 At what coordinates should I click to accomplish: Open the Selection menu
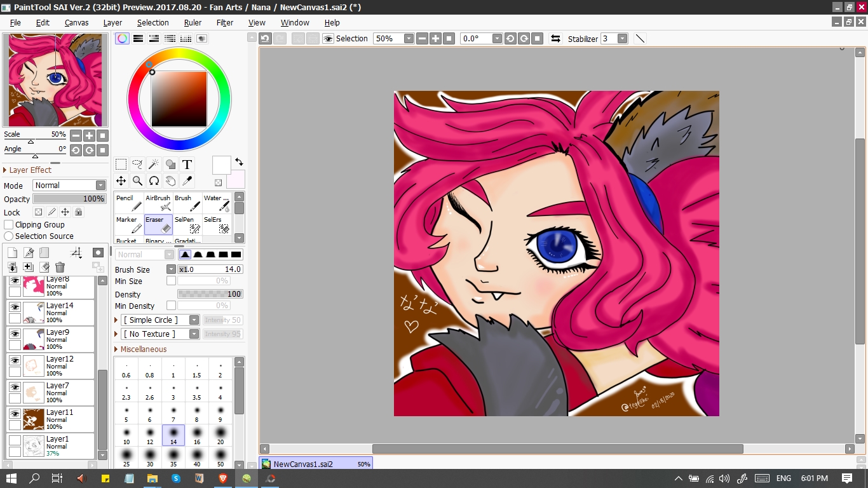pyautogui.click(x=153, y=22)
